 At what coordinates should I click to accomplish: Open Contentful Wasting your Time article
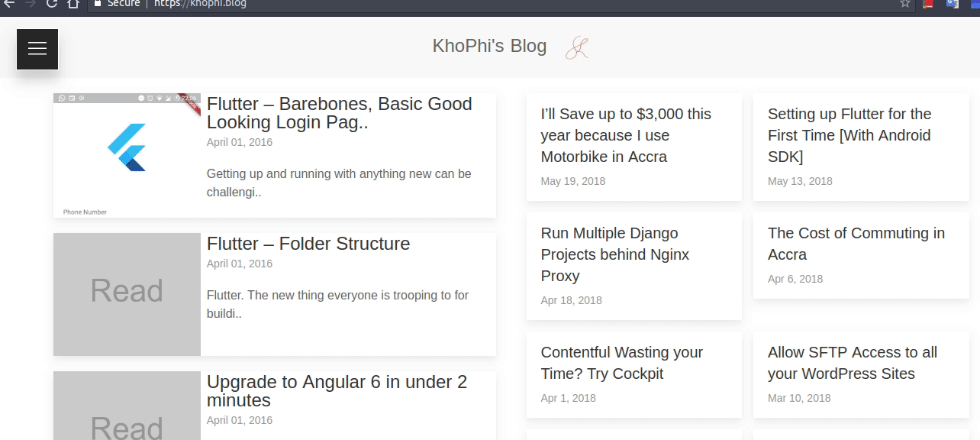[x=621, y=363]
